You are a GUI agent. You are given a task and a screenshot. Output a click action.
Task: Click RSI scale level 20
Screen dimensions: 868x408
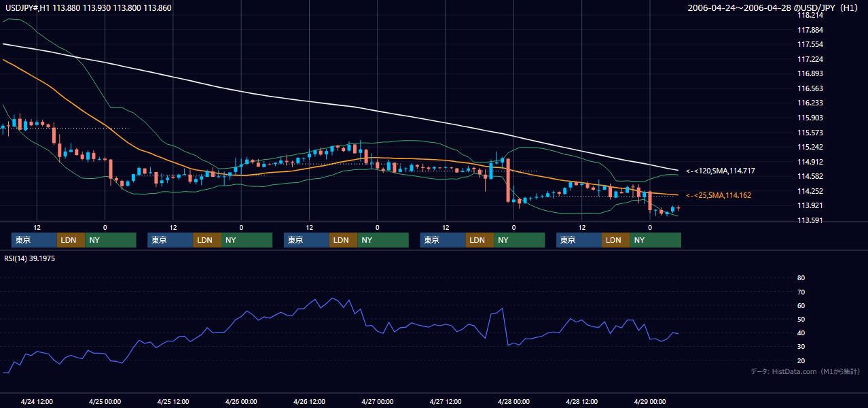pyautogui.click(x=801, y=360)
